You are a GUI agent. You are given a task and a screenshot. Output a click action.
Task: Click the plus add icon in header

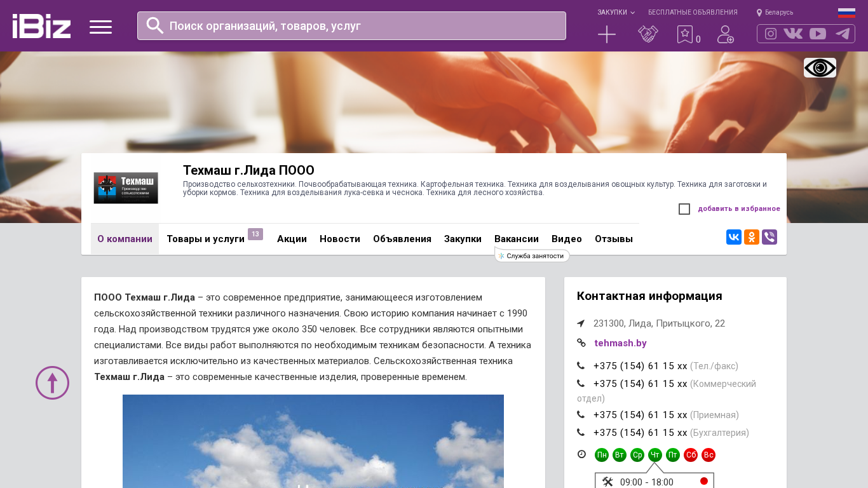(x=607, y=34)
